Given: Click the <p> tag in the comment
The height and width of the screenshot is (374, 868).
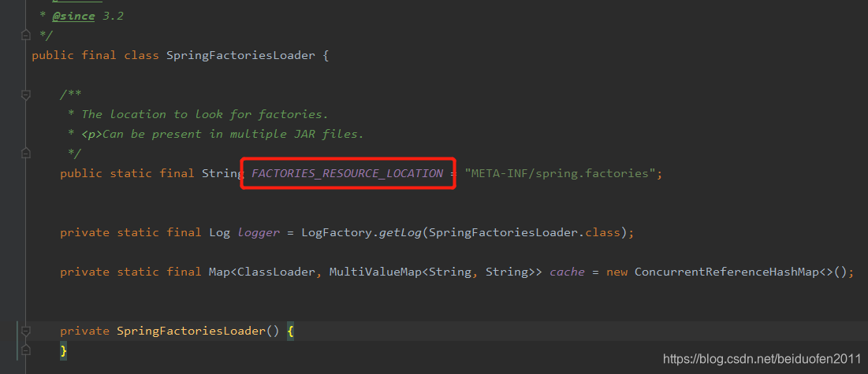Looking at the screenshot, I should click(92, 134).
